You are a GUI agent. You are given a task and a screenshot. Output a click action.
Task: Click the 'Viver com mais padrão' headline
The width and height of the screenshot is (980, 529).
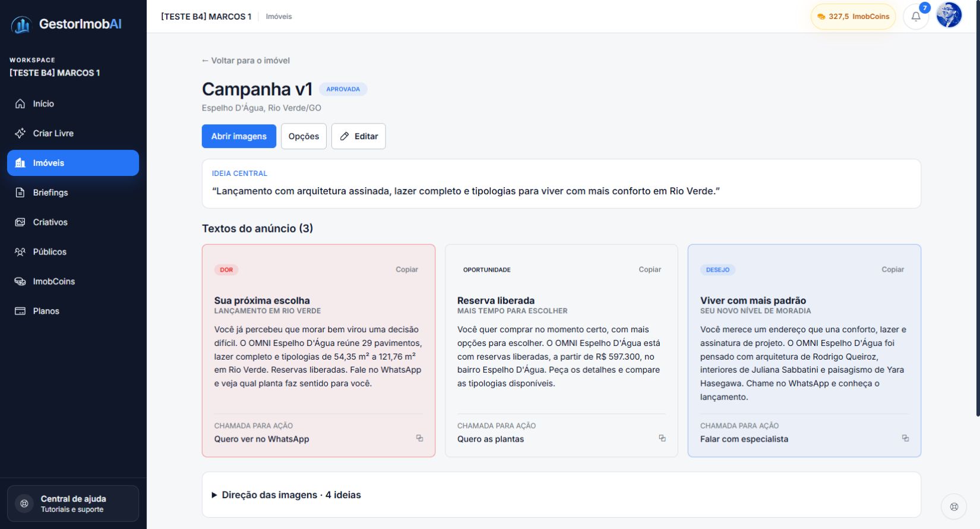[753, 300]
